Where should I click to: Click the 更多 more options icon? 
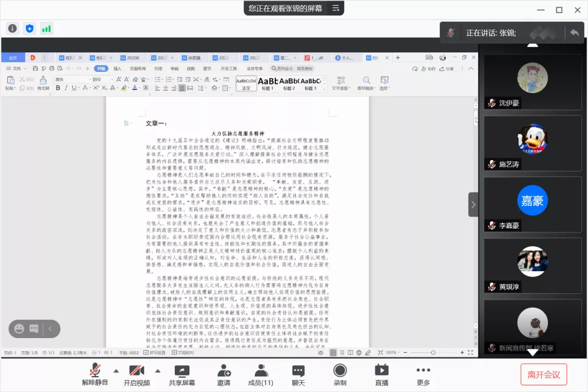click(423, 375)
